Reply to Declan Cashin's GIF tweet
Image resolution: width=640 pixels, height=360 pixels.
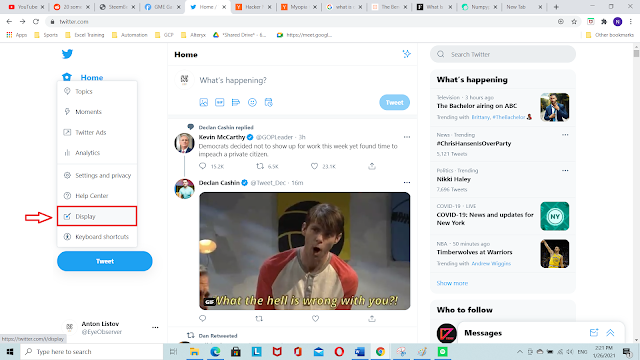203,318
